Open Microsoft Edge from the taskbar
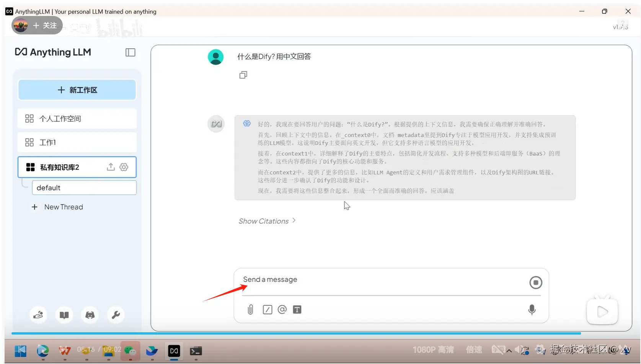The width and height of the screenshot is (641, 364). point(43,351)
